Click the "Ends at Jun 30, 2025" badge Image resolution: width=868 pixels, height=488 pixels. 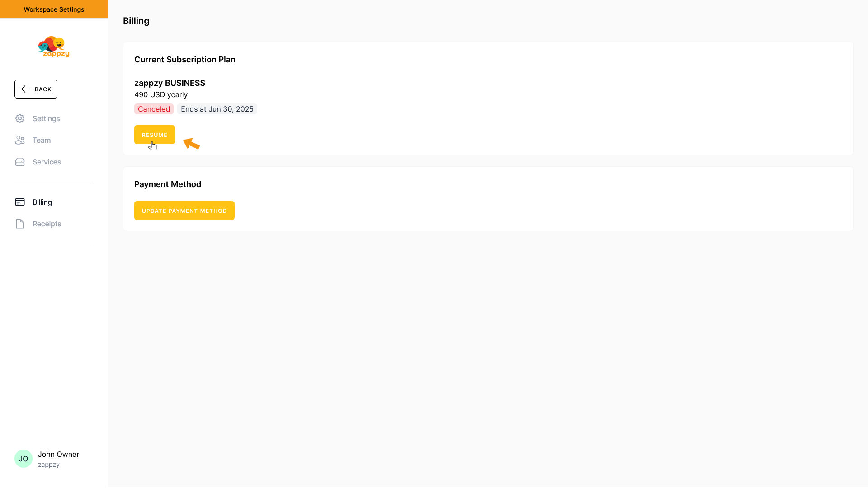point(217,109)
